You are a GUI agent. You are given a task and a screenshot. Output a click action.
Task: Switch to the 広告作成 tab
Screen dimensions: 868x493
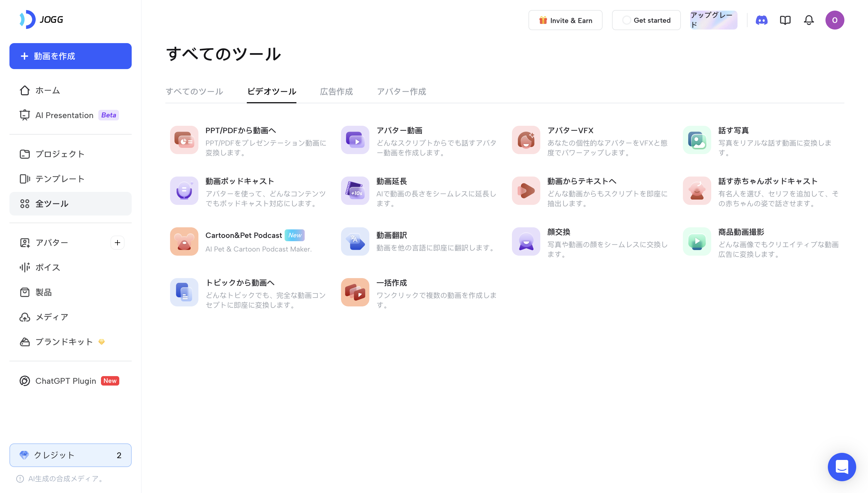tap(336, 92)
